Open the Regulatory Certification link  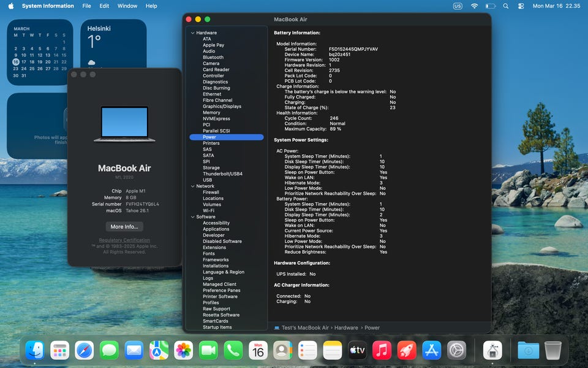[124, 240]
